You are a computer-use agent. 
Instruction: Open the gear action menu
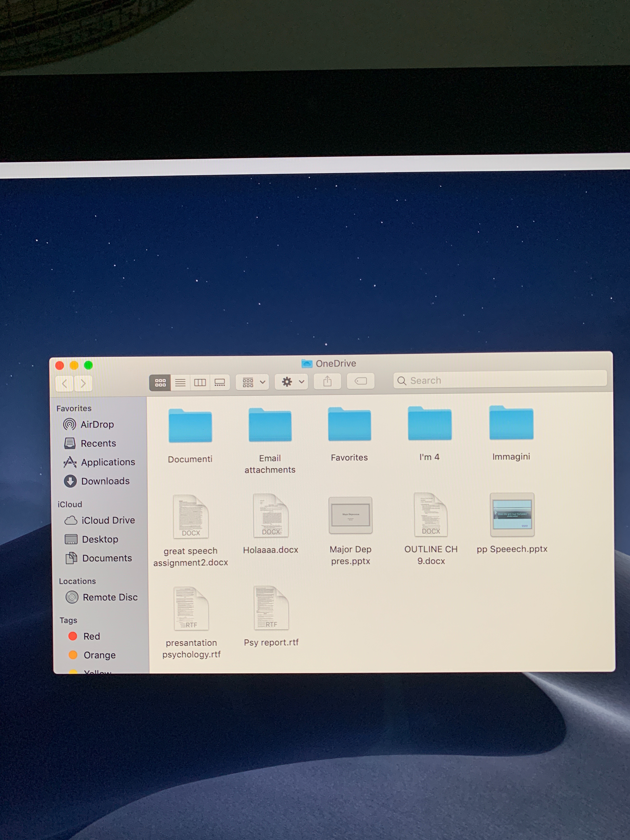click(292, 382)
